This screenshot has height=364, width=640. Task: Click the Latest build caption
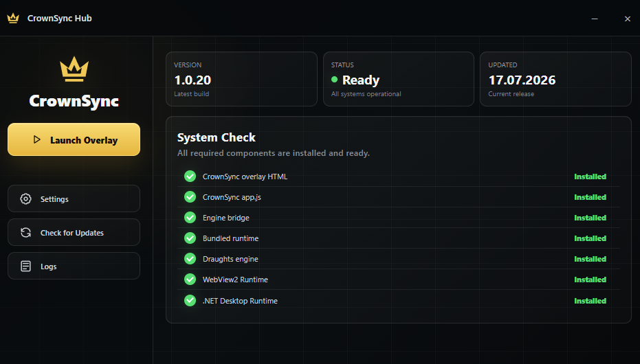point(191,94)
